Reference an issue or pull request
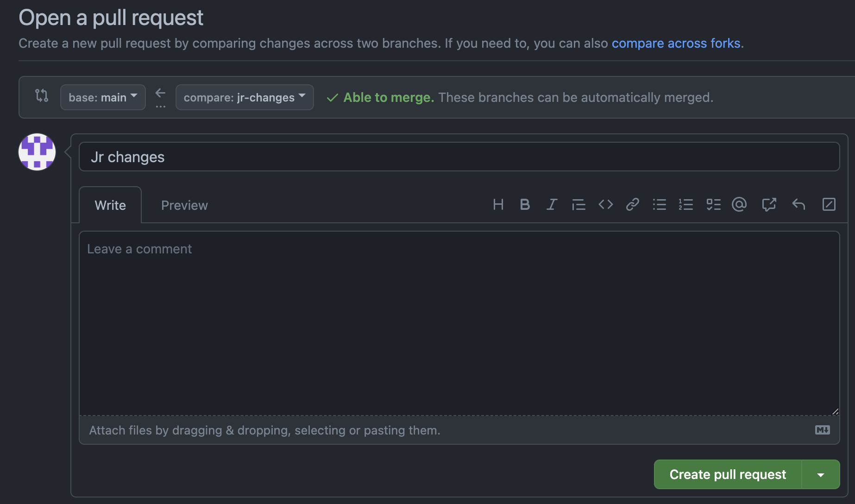 pos(769,204)
